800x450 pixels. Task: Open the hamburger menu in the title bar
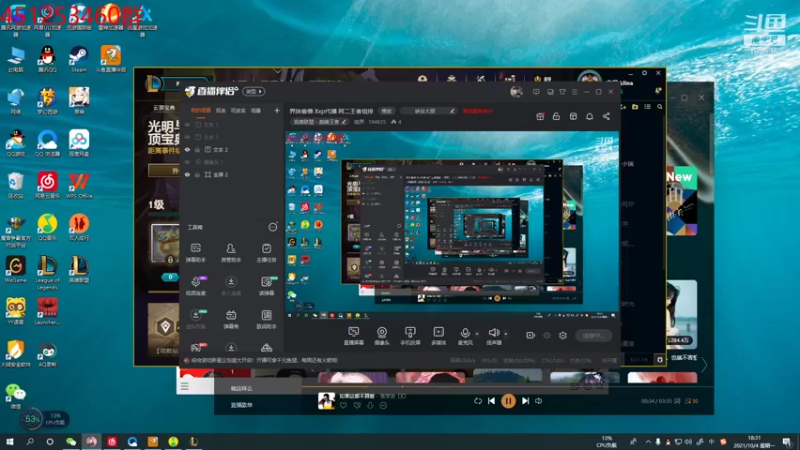[574, 92]
